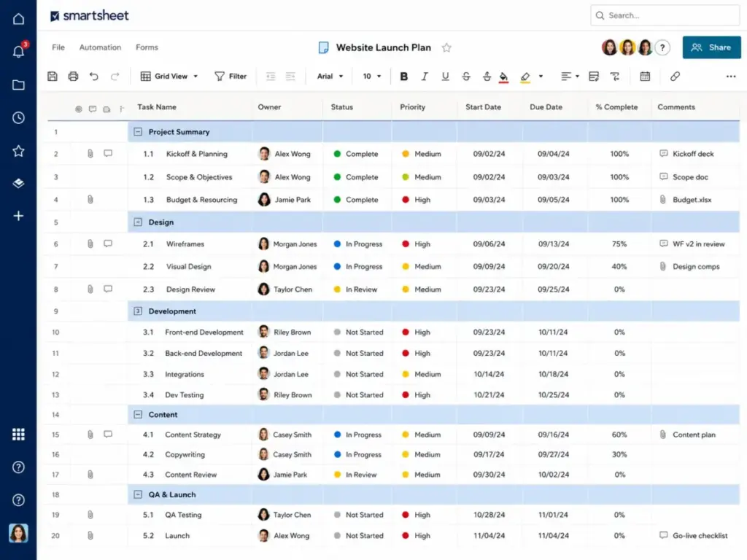Open WorkApps layers icon in sidebar

18,183
